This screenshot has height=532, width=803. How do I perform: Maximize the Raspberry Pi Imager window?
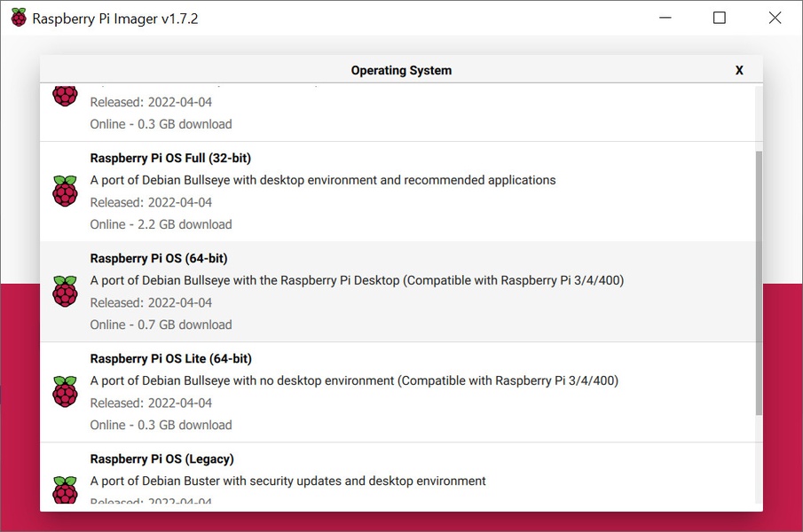(720, 18)
